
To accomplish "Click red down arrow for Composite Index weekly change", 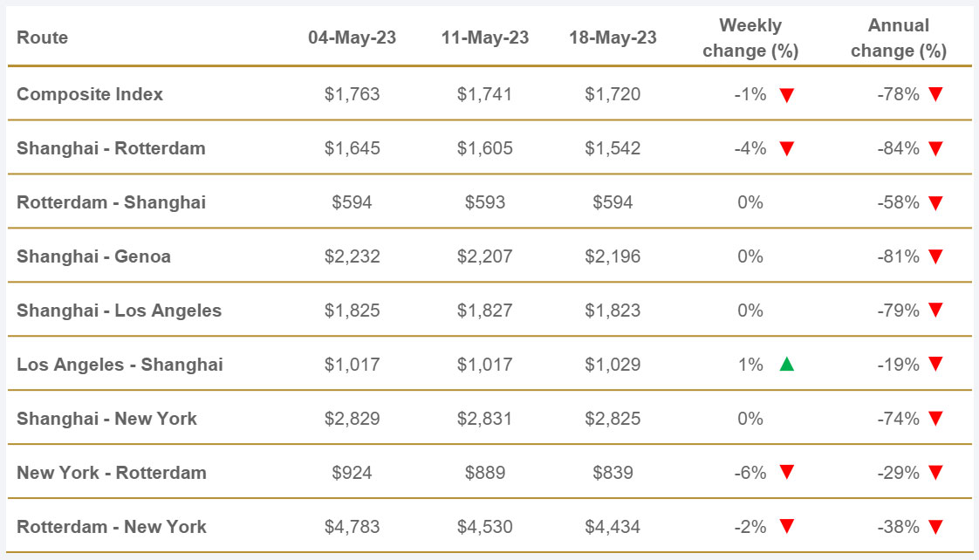I will 786,95.
